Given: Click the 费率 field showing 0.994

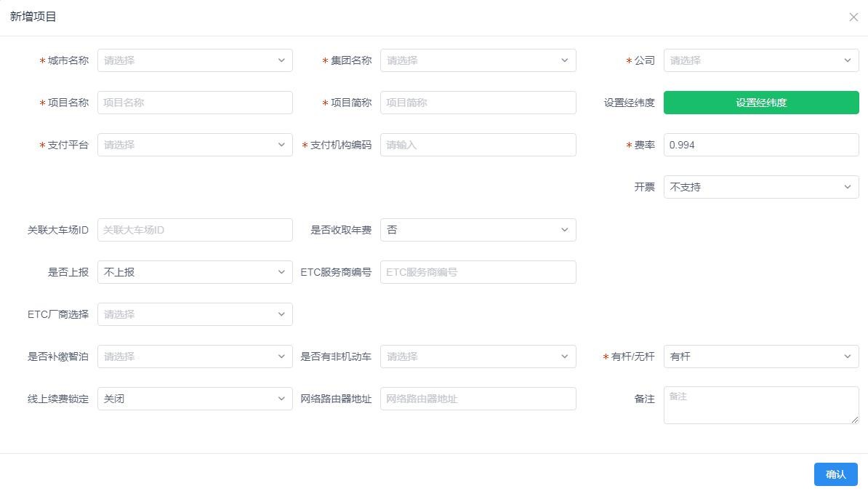Looking at the screenshot, I should click(x=761, y=145).
